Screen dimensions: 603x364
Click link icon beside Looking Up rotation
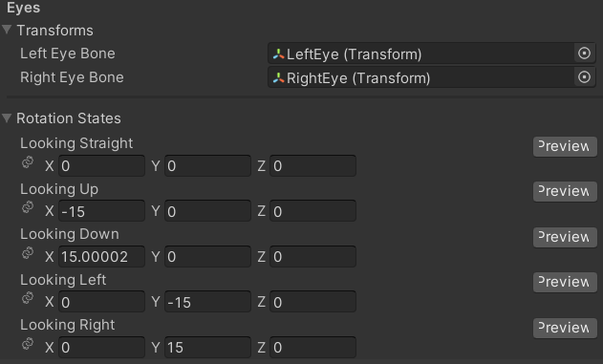point(28,207)
